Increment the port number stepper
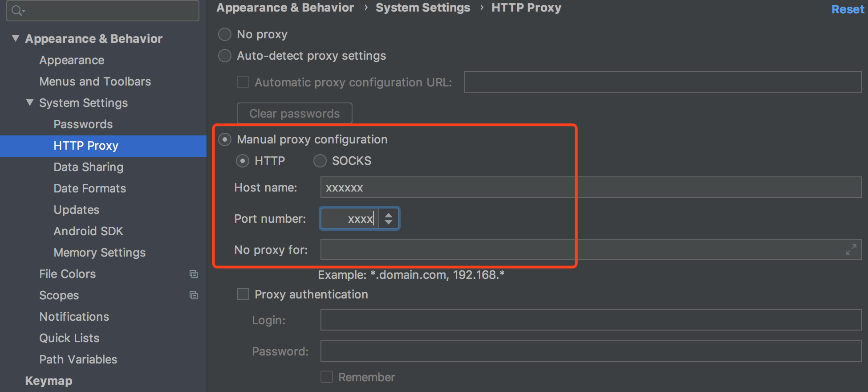The image size is (868, 392). pyautogui.click(x=389, y=215)
